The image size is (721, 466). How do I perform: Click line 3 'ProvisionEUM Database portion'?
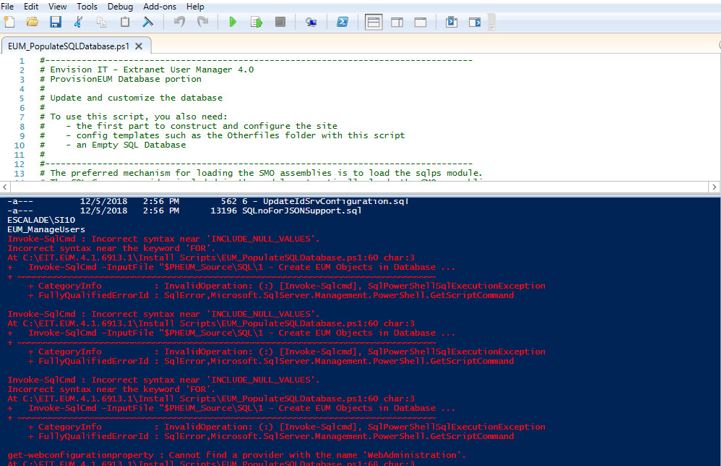[126, 79]
